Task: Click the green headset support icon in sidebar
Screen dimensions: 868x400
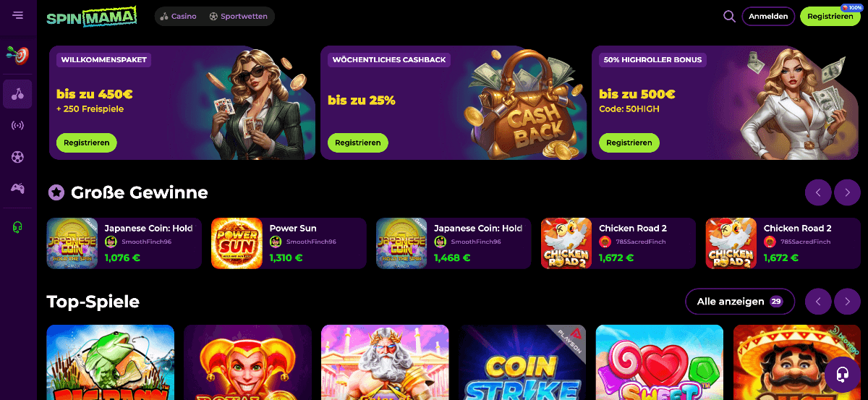Action: pyautogui.click(x=17, y=227)
